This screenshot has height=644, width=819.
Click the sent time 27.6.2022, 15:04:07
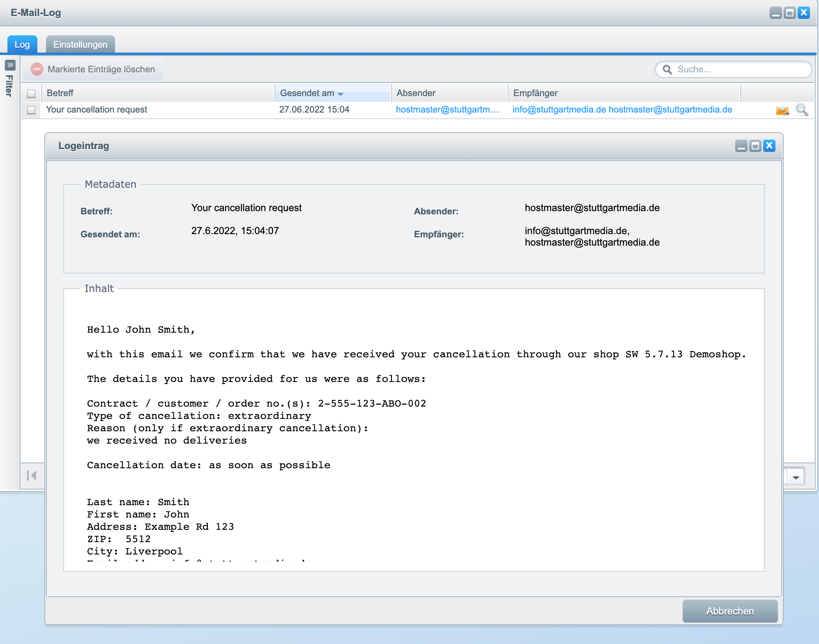tap(235, 231)
